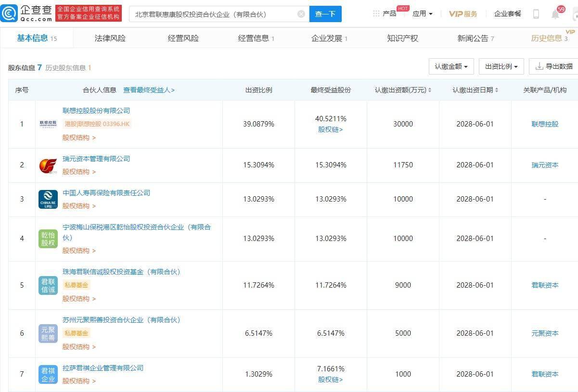
Task: Expand the 应用 dropdown
Action: 422,13
